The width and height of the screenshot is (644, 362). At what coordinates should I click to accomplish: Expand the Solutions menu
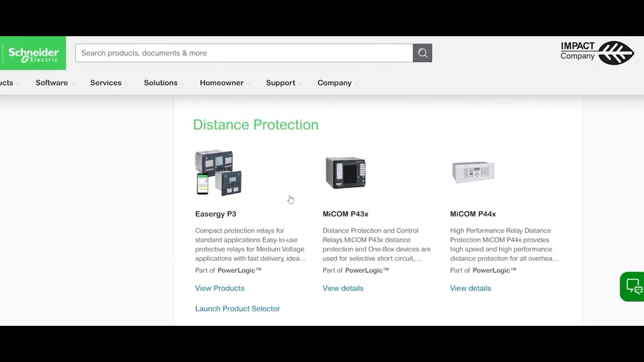[164, 83]
